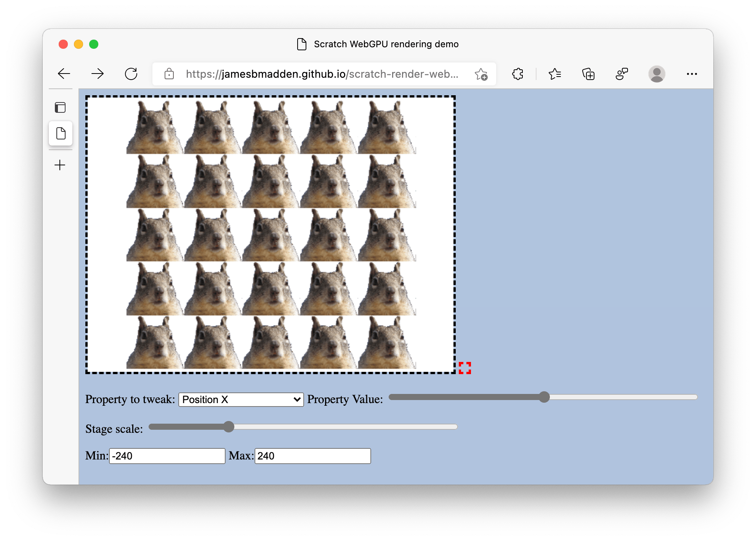This screenshot has height=541, width=756.
Task: Navigate back using the back arrow
Action: [64, 74]
